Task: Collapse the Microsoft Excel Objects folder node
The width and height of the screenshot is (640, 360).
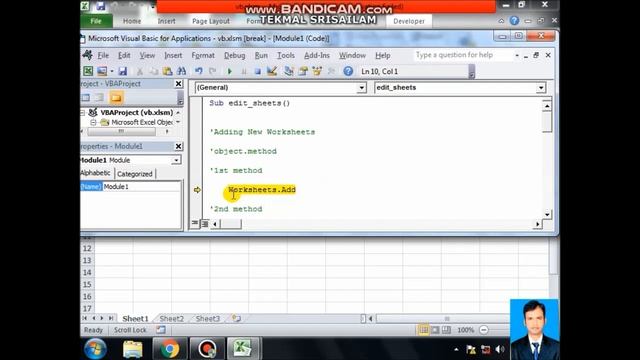Action: click(93, 122)
